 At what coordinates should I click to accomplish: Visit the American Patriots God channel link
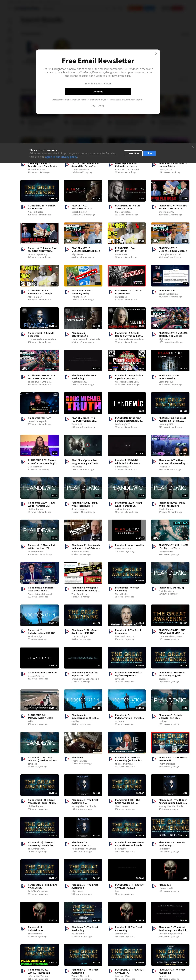coord(127,382)
